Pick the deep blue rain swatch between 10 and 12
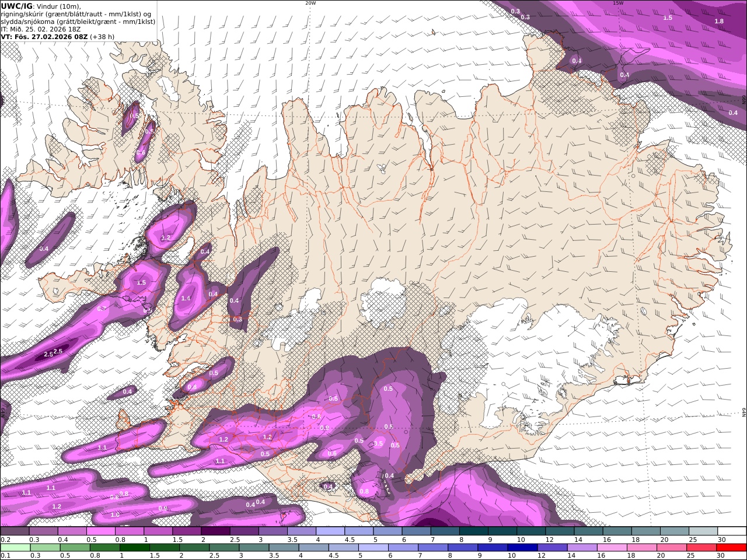 (522, 548)
